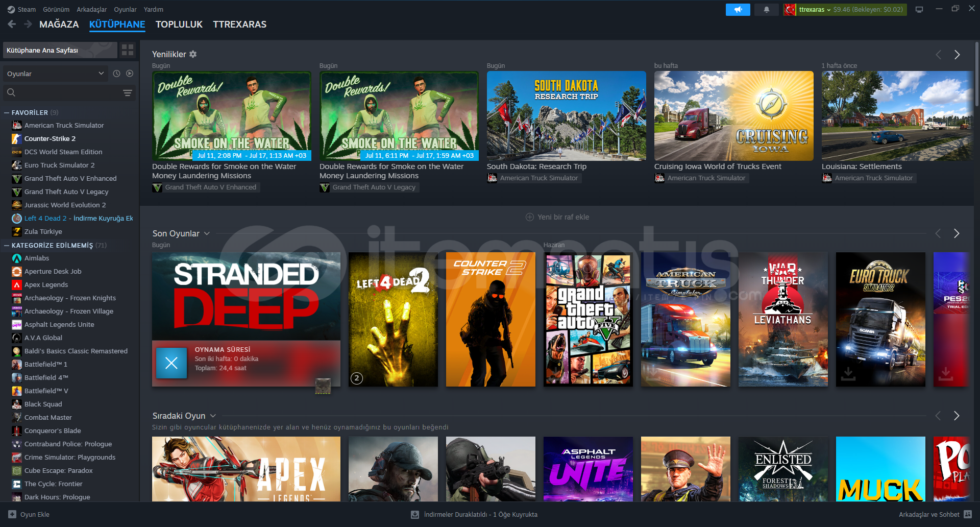Click the recent activity clock icon
The image size is (980, 527).
(116, 74)
